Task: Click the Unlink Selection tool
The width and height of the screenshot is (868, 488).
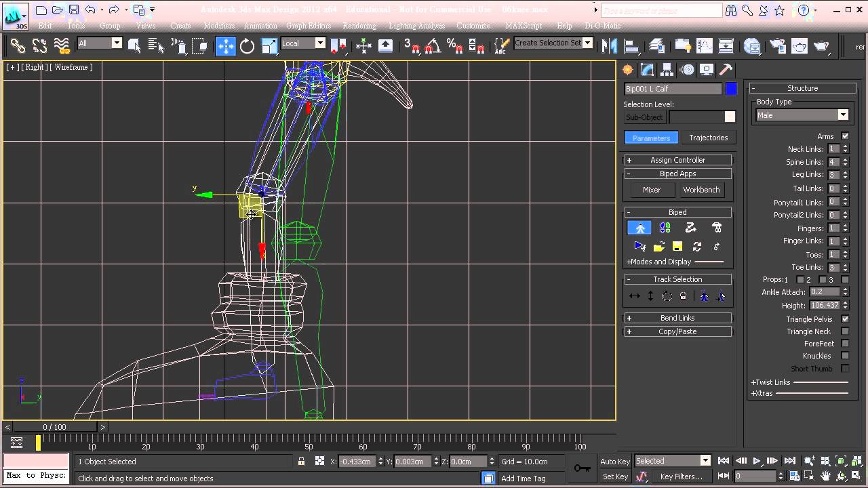Action: tap(40, 45)
